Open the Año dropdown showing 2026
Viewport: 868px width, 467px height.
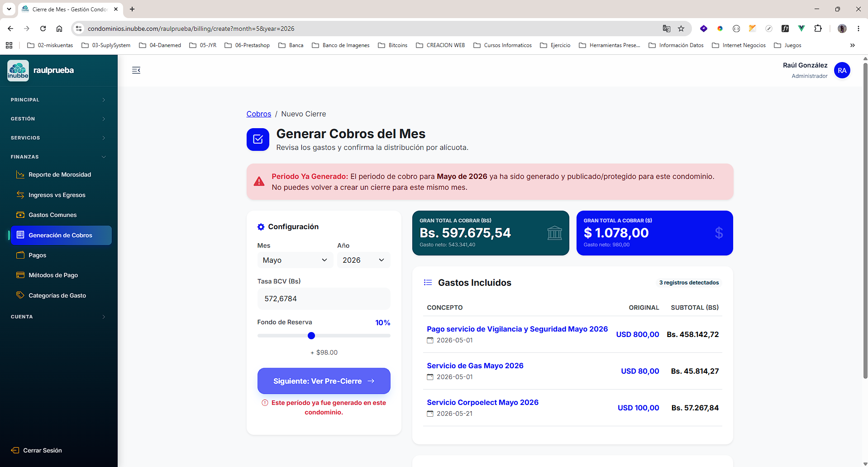(363, 260)
